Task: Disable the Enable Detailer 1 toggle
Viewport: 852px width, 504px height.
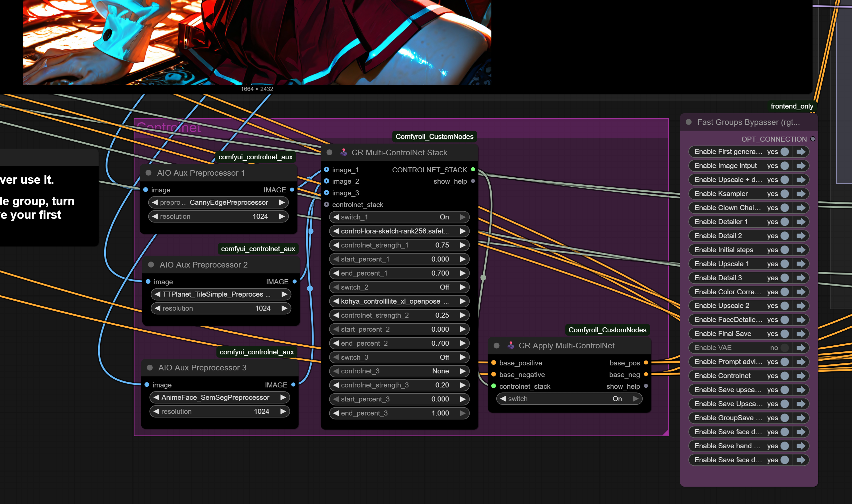Action: click(785, 222)
